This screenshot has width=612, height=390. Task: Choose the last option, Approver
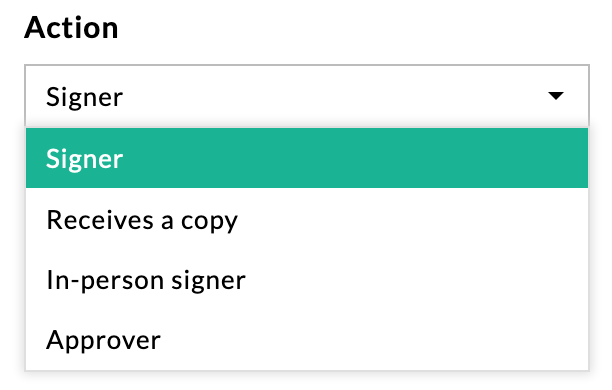click(307, 340)
